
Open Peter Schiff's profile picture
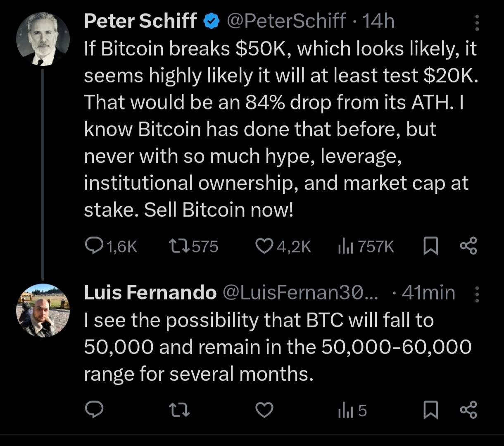[43, 40]
